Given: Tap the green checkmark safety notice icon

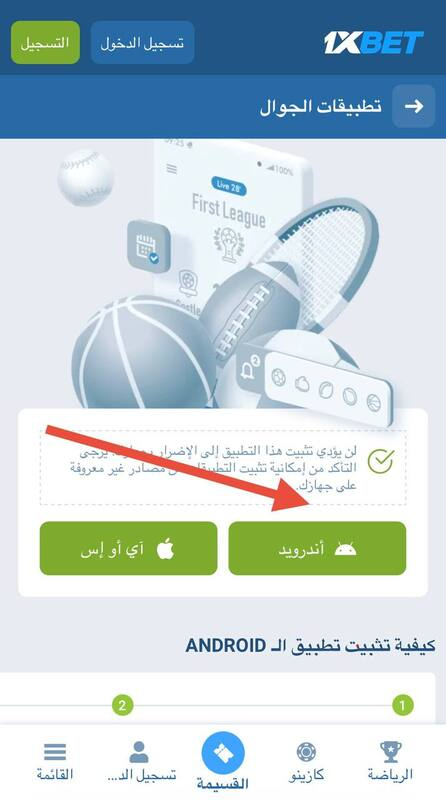Looking at the screenshot, I should [381, 462].
